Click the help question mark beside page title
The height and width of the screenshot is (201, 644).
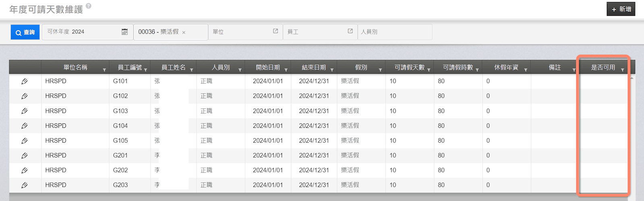89,6
